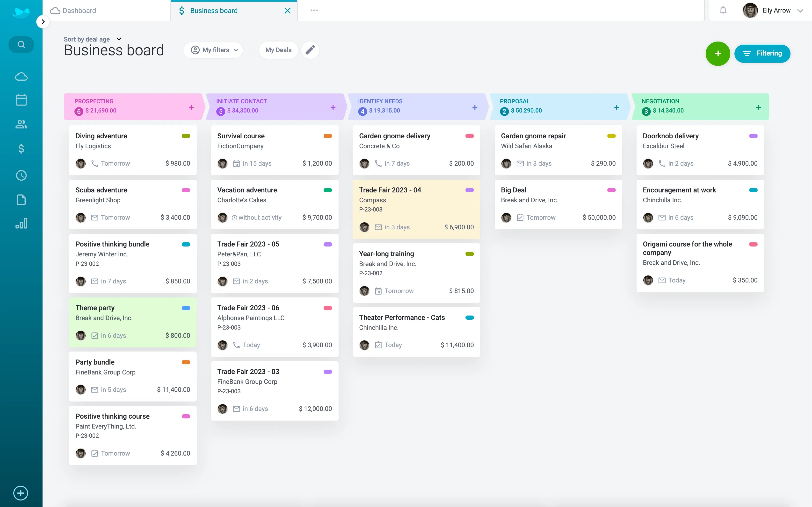
Task: Select the documents icon in the sidebar
Action: coord(21,200)
